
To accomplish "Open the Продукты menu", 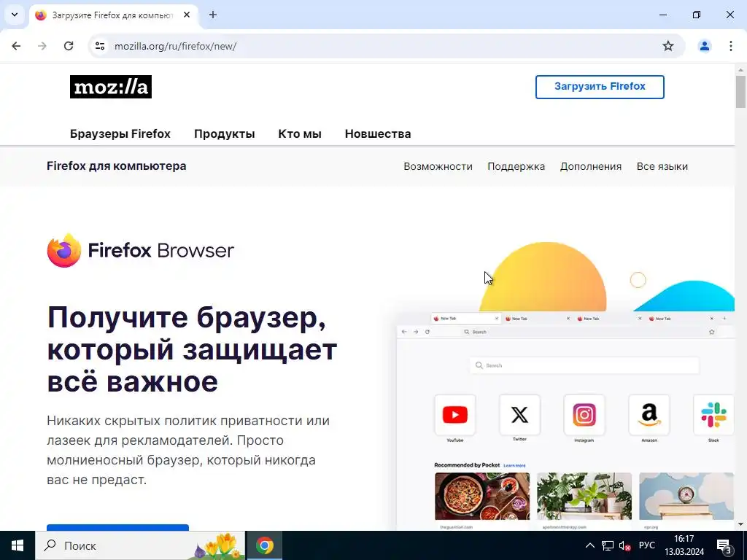I will [225, 134].
